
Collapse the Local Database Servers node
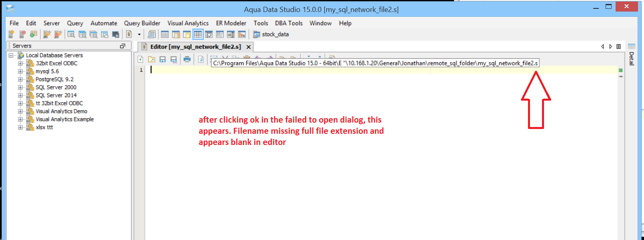(11, 56)
